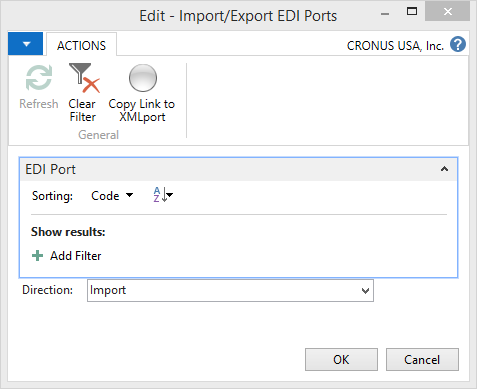Click the OK button
The width and height of the screenshot is (477, 389).
coord(341,360)
